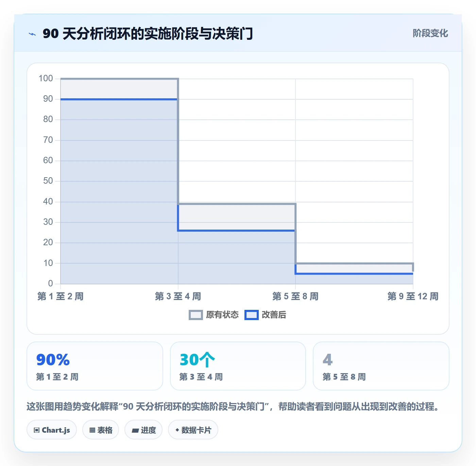This screenshot has height=466, width=476.
Task: Click the title 90 天分析闭环的实施阶段与决策门
Action: [148, 34]
